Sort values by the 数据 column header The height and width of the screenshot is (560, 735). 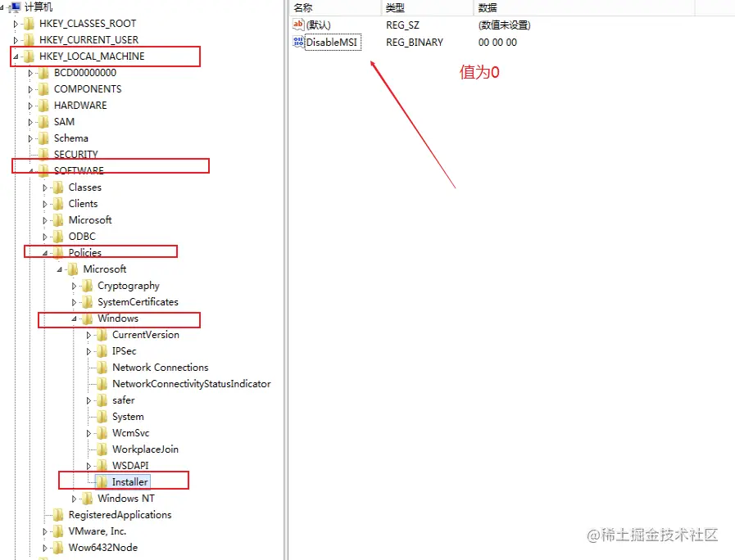[x=584, y=7]
